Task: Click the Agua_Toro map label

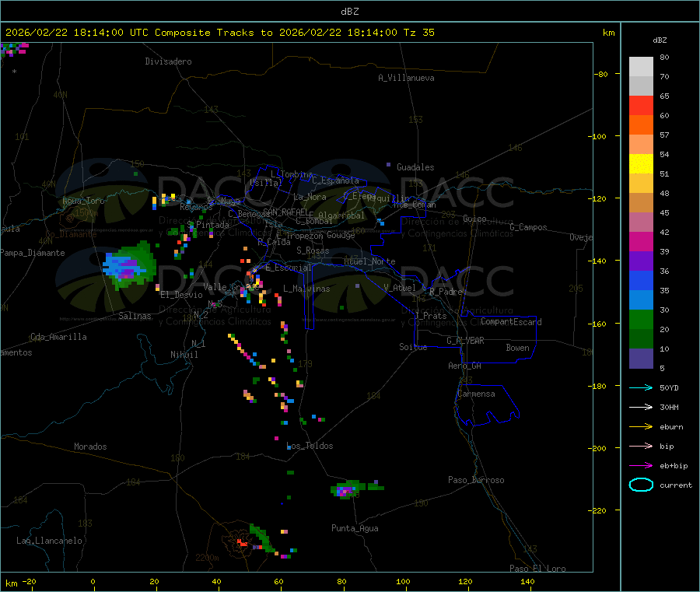Action: point(83,201)
